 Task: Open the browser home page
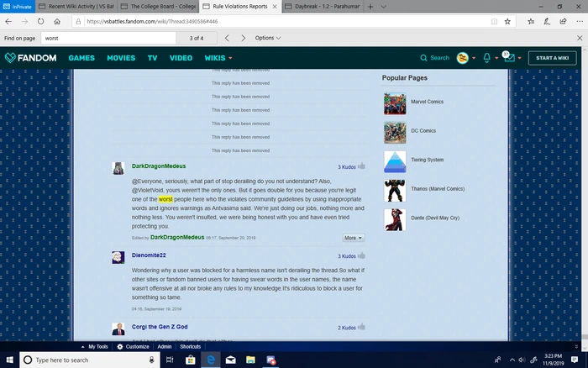(x=57, y=21)
